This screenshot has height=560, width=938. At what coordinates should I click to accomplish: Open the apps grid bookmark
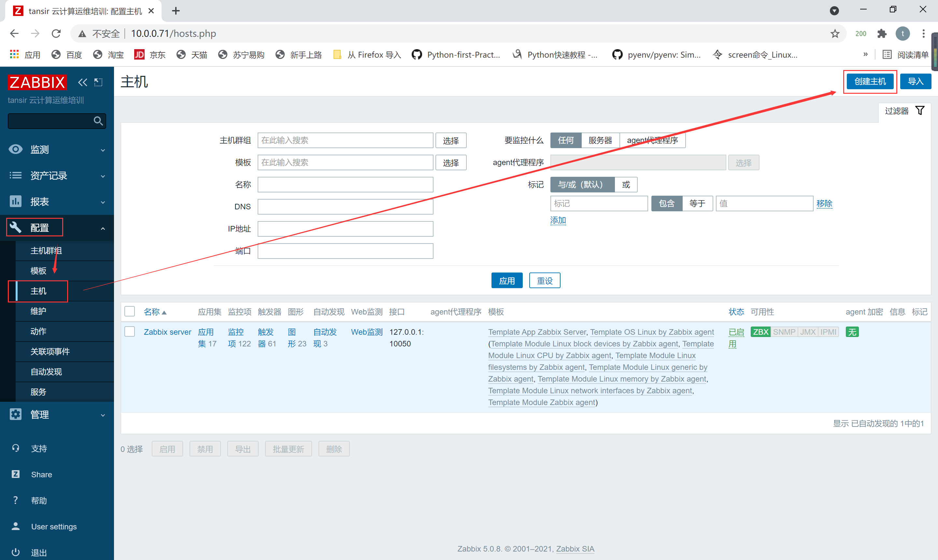[x=25, y=55]
